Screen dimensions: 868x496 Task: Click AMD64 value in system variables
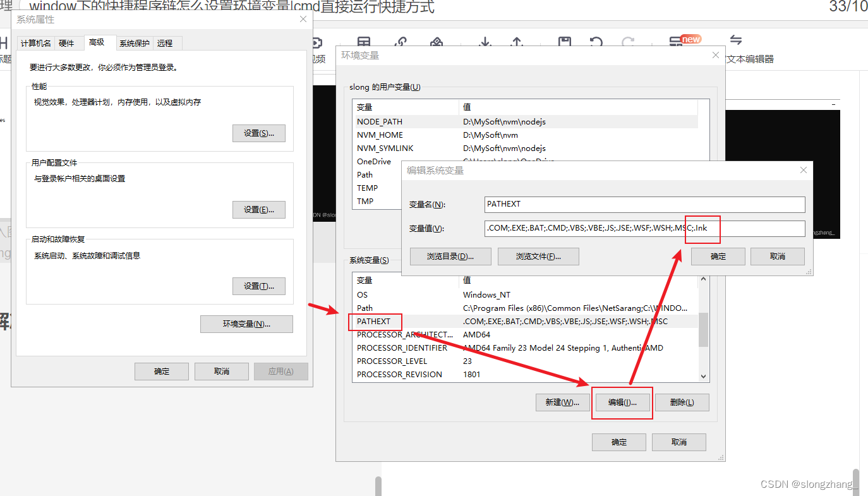pyautogui.click(x=476, y=335)
